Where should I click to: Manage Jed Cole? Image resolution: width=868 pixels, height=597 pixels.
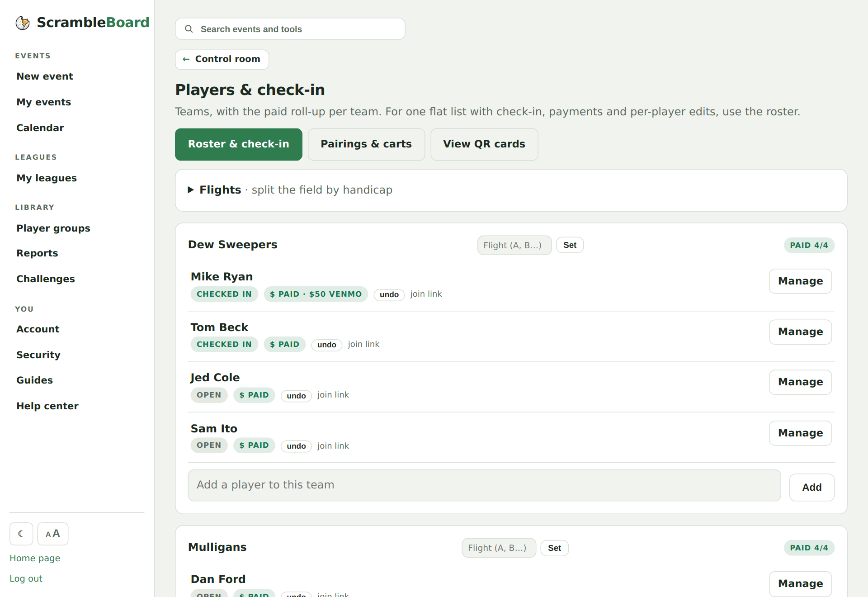click(801, 382)
